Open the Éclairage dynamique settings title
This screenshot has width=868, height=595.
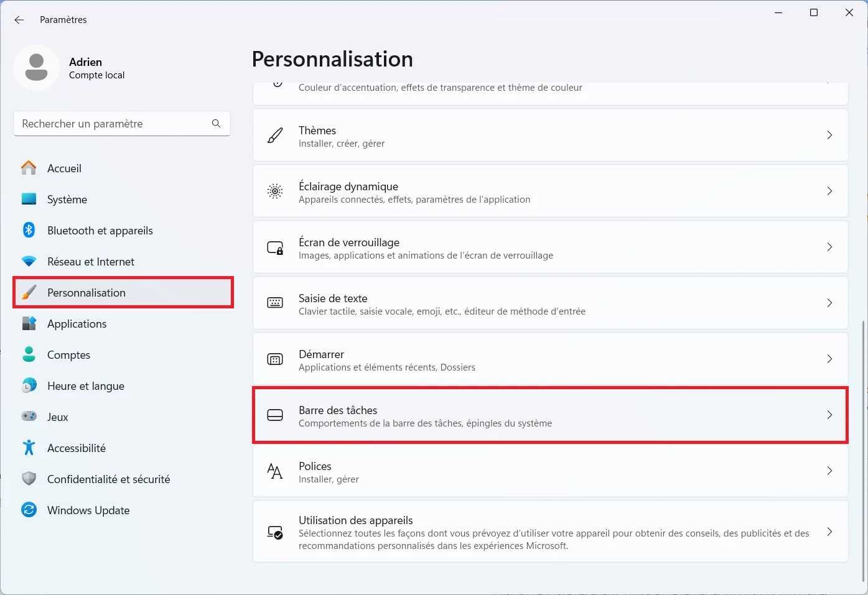[x=348, y=186]
